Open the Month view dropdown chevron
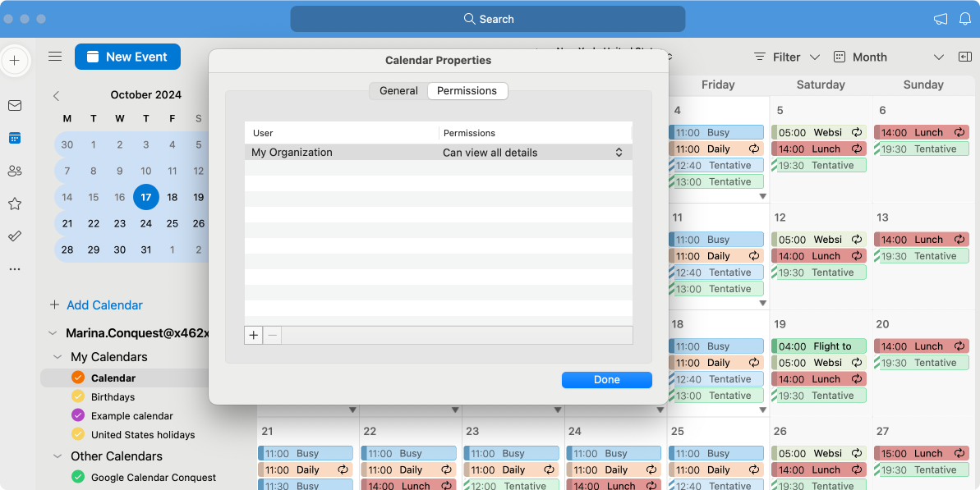The height and width of the screenshot is (490, 980). click(x=938, y=57)
